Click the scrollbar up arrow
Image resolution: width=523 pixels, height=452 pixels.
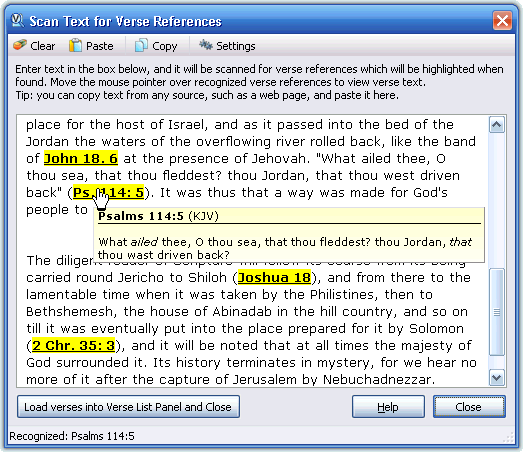(x=497, y=125)
